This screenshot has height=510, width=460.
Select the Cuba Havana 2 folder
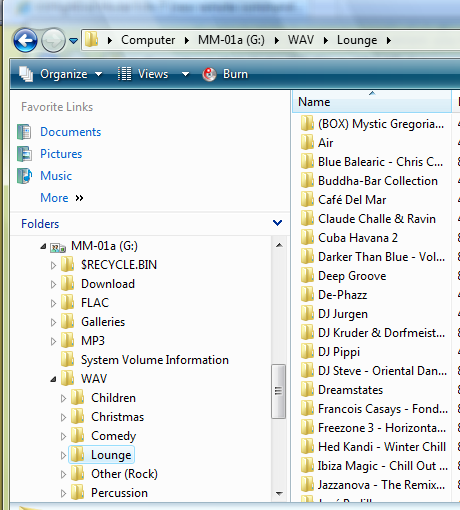click(358, 238)
